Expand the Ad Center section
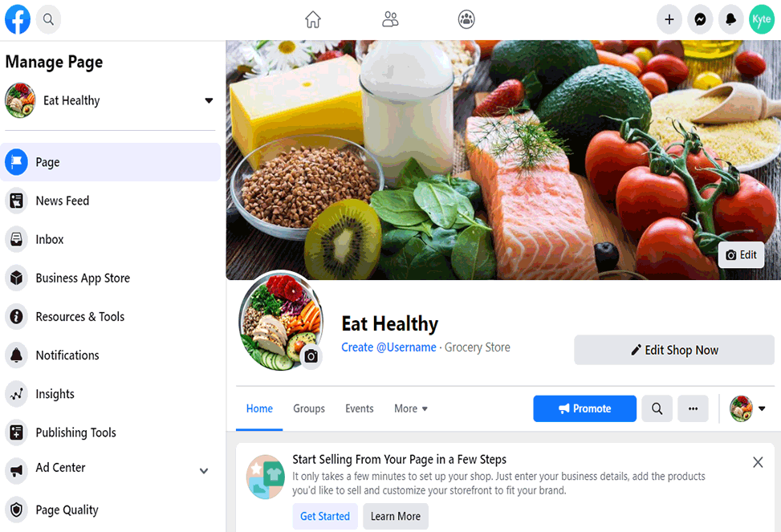Screen dimensions: 781x532 click(x=204, y=471)
